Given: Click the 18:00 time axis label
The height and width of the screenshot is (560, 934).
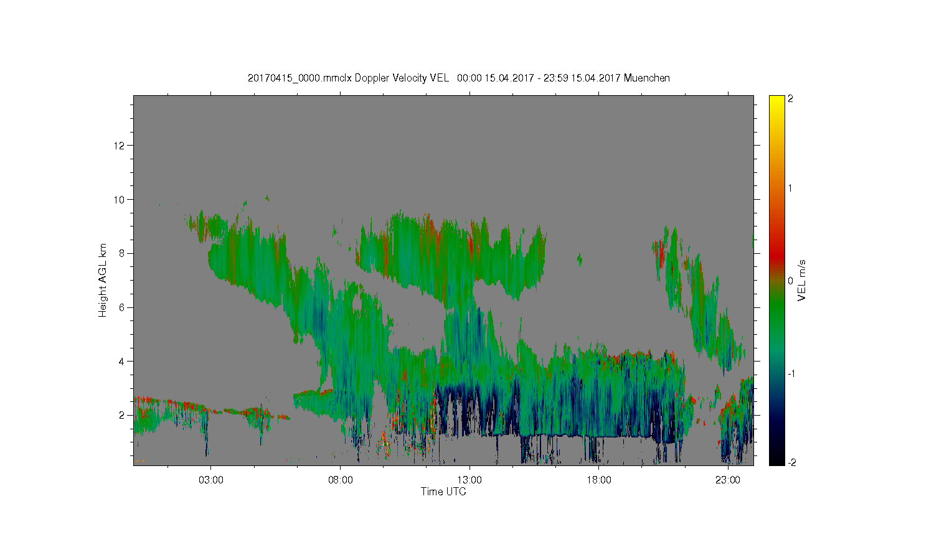Looking at the screenshot, I should click(598, 480).
